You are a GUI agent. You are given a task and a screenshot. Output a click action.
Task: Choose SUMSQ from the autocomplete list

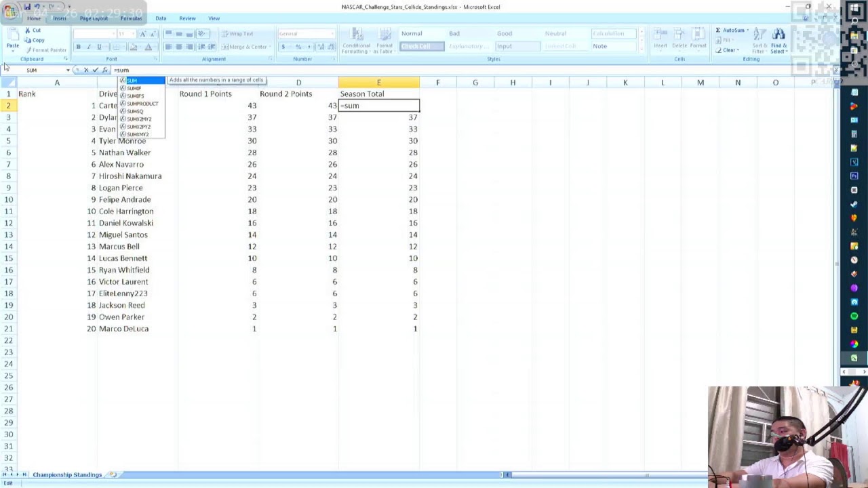coord(142,111)
